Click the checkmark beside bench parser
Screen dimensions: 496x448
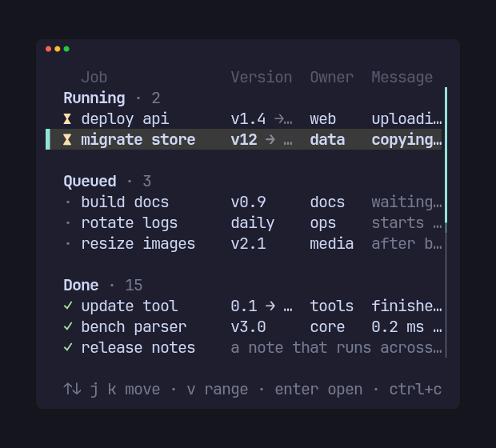pos(68,326)
